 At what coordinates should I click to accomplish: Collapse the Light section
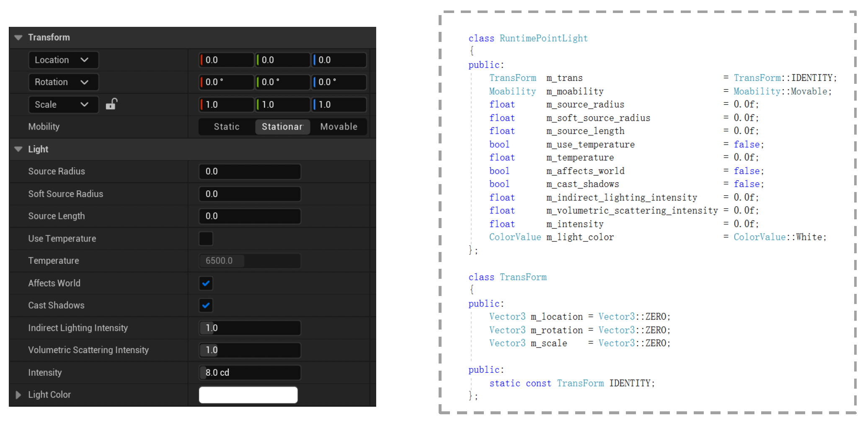(18, 149)
